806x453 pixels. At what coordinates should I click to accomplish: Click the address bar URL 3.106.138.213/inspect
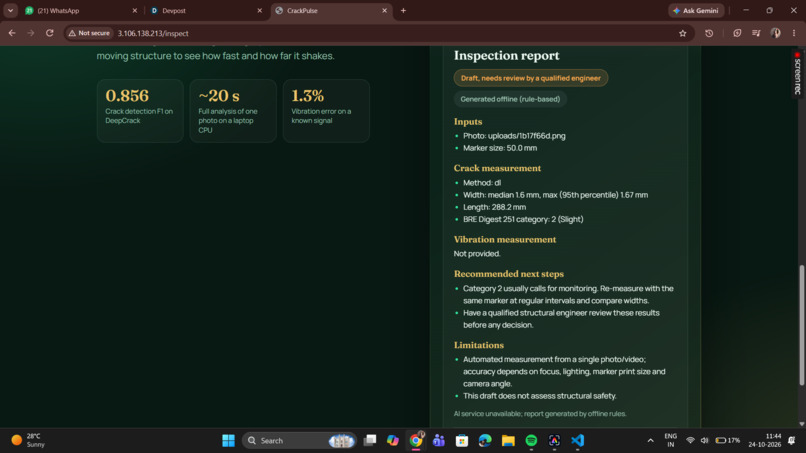tap(153, 33)
